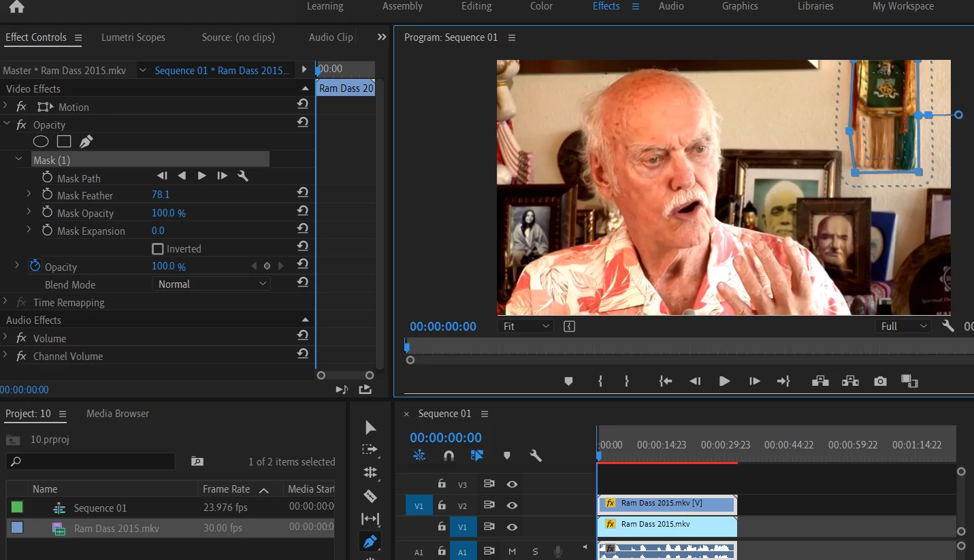Switch to Audio workspace
Screen dimensions: 974x560
671,6
